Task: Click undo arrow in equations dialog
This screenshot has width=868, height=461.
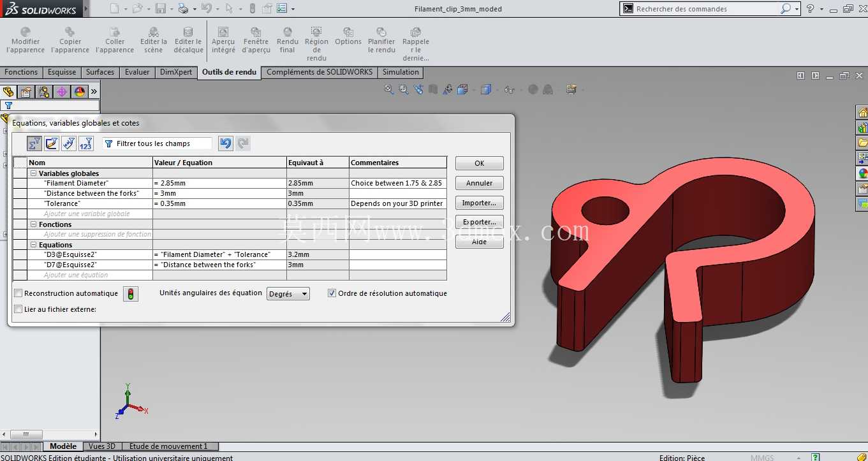Action: click(x=225, y=143)
